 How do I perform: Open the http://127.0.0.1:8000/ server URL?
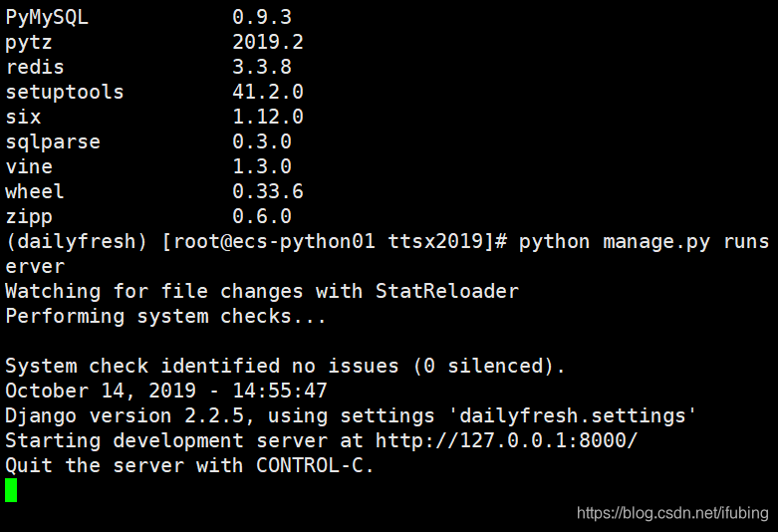(x=506, y=440)
